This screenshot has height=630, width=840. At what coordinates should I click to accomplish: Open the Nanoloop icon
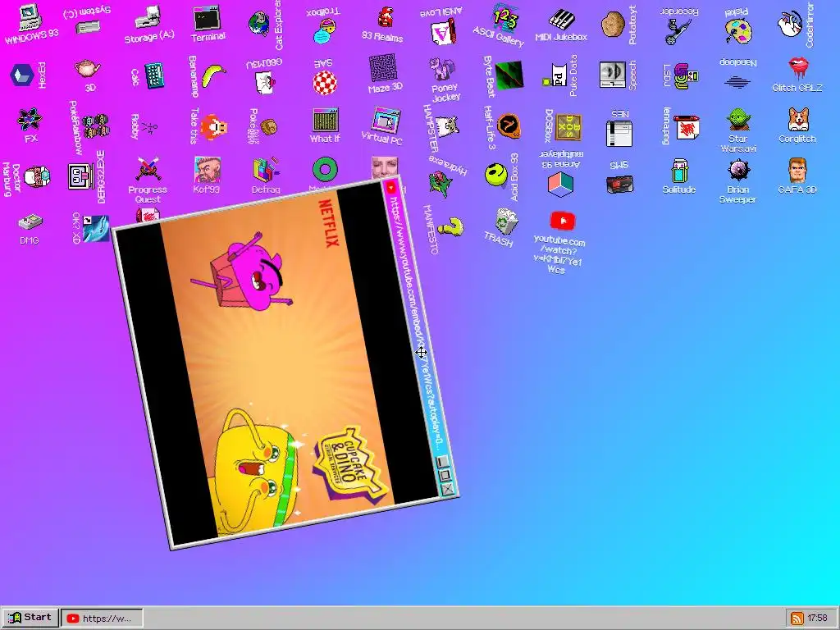coord(737,82)
